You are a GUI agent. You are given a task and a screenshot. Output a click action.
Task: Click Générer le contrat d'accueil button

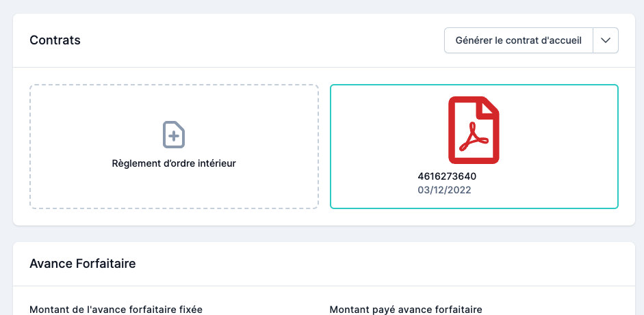[x=518, y=40]
